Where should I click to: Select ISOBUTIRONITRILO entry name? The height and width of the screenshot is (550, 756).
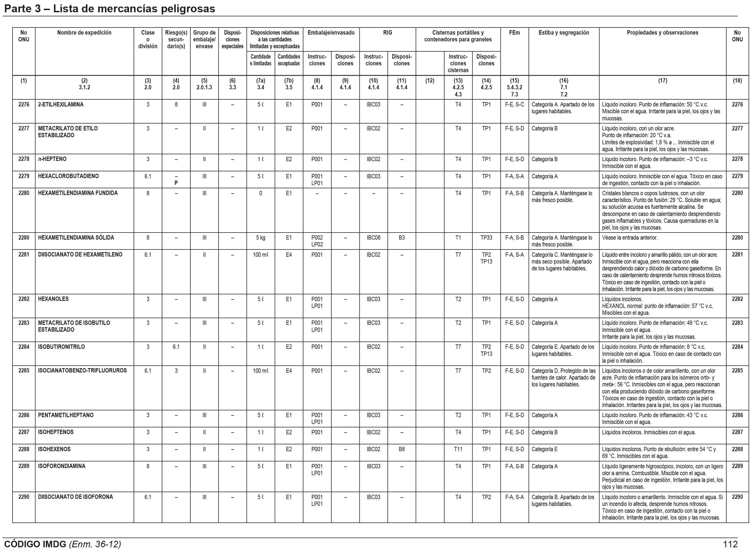pos(61,347)
